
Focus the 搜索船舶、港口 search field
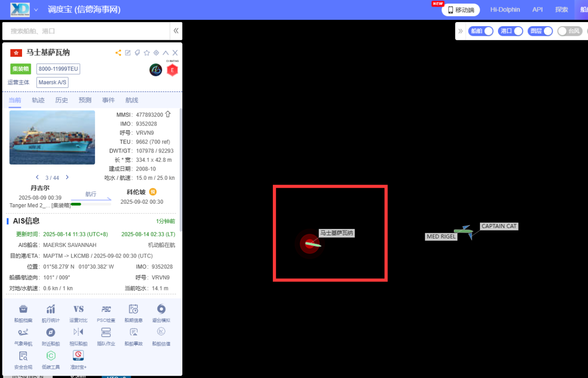86,31
